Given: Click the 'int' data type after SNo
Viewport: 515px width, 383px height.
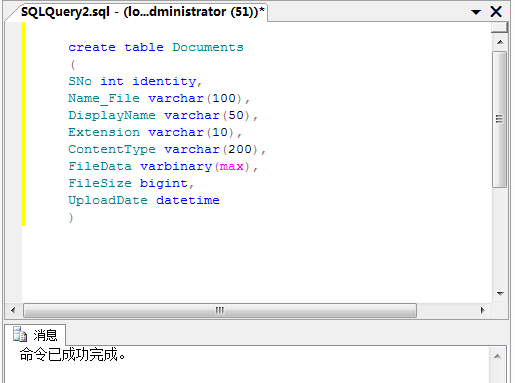Looking at the screenshot, I should coord(112,81).
